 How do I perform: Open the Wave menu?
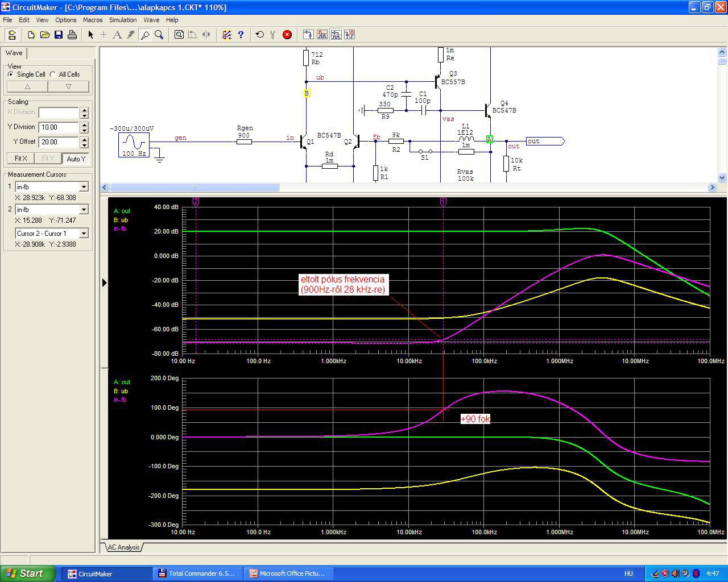pyautogui.click(x=151, y=20)
